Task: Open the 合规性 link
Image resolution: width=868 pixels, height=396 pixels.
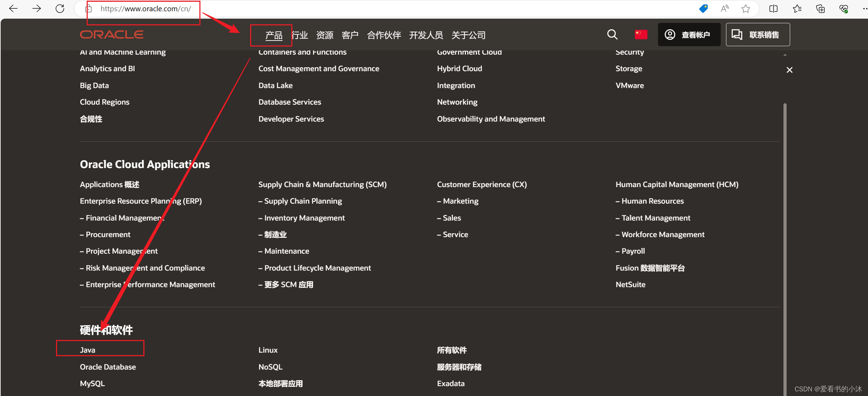Action: pos(91,119)
